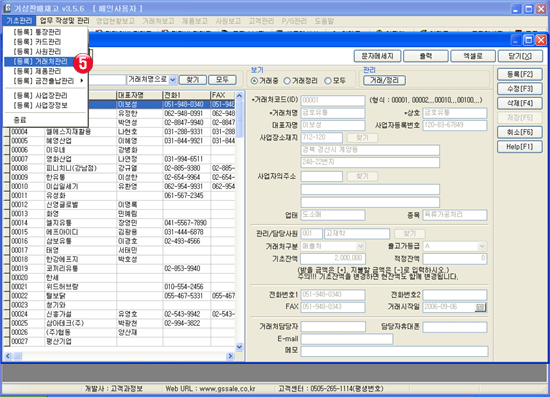Click the app icon in the title bar

7,8
